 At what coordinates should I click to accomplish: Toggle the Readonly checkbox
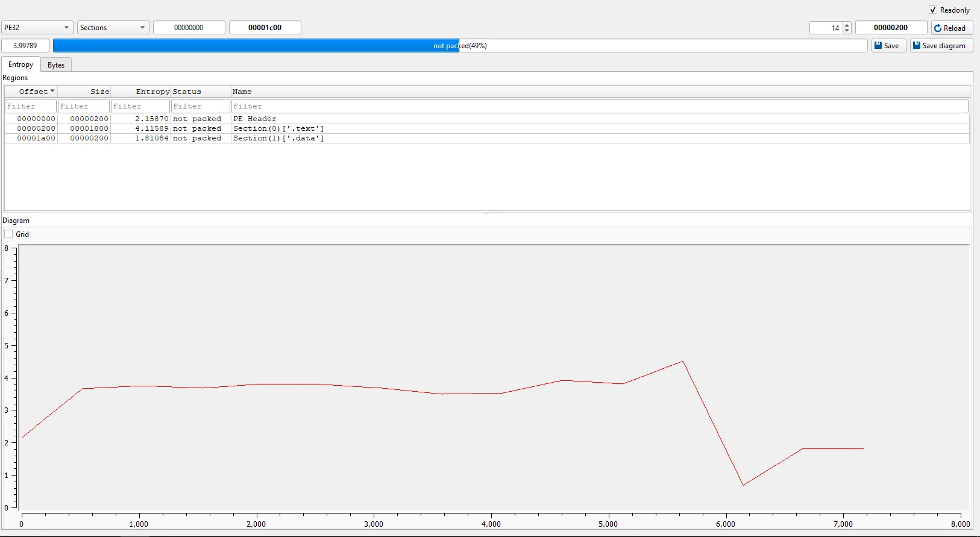(933, 10)
